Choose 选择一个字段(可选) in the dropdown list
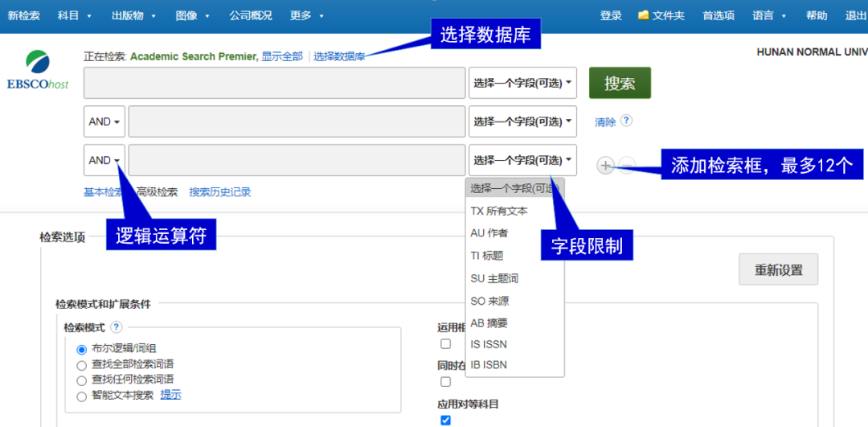This screenshot has width=868, height=427. pyautogui.click(x=515, y=188)
